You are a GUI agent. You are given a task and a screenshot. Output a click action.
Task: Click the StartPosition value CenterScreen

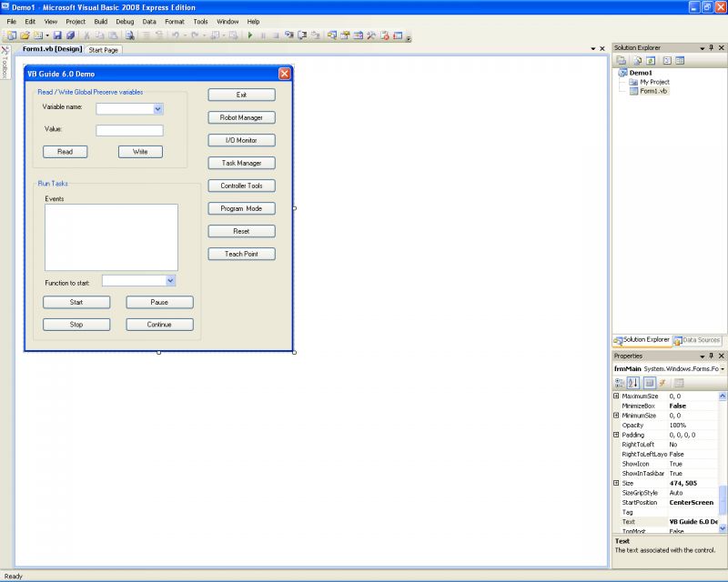pyautogui.click(x=692, y=502)
